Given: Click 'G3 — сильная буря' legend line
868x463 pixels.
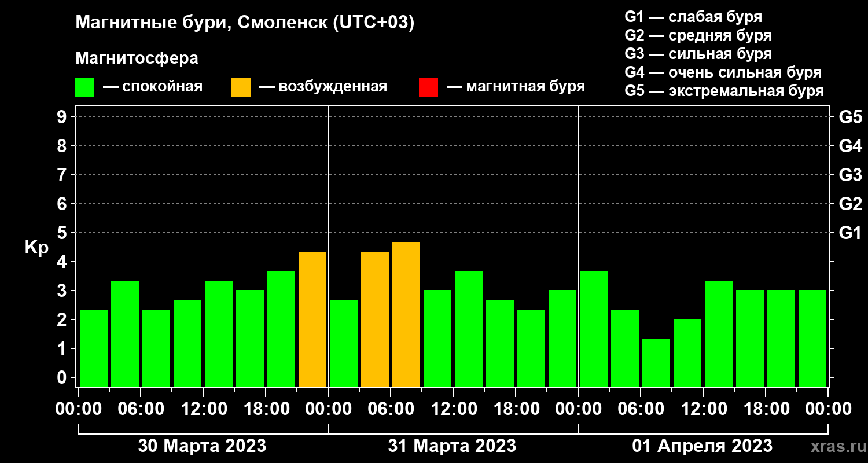Looking at the screenshot, I should 698,53.
